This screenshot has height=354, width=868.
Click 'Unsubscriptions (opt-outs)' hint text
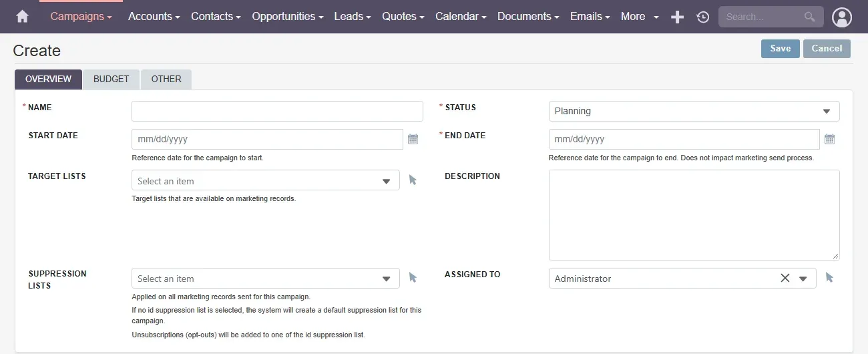[248, 334]
